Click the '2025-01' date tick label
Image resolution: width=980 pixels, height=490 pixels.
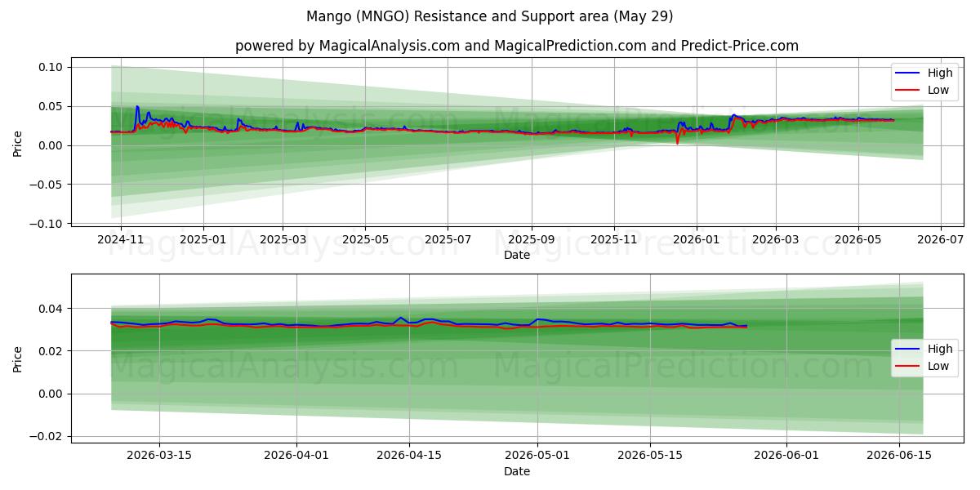tap(203, 239)
